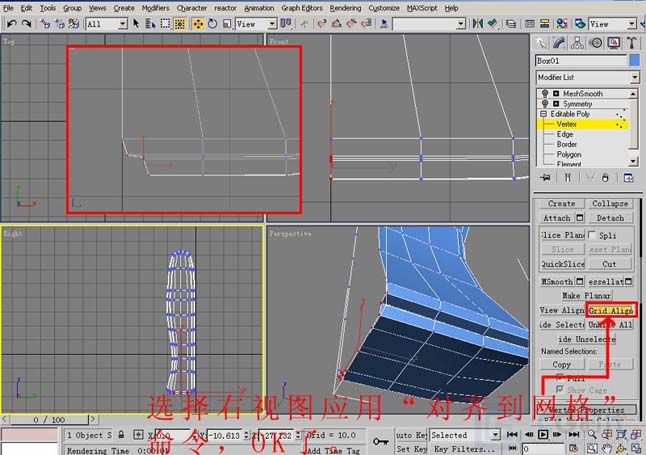Open the Create panel tab icon
The height and width of the screenshot is (455, 646).
point(541,43)
